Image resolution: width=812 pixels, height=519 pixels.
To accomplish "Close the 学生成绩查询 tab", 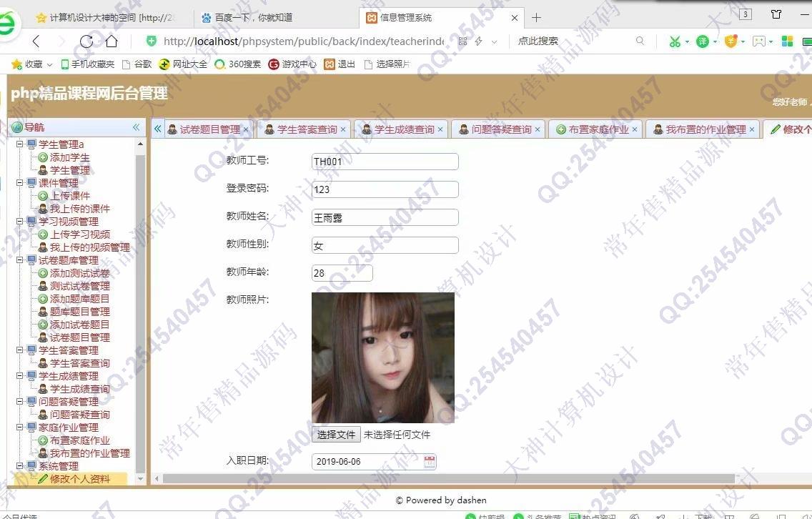I will [x=440, y=129].
